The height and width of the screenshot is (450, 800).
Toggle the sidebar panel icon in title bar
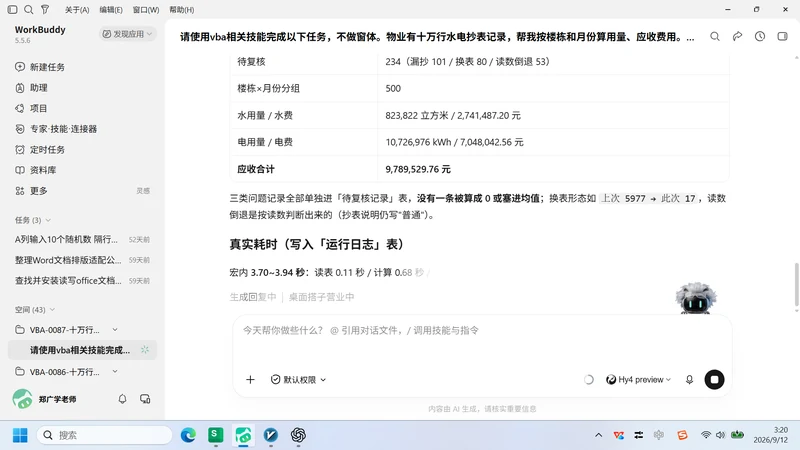pyautogui.click(x=12, y=9)
